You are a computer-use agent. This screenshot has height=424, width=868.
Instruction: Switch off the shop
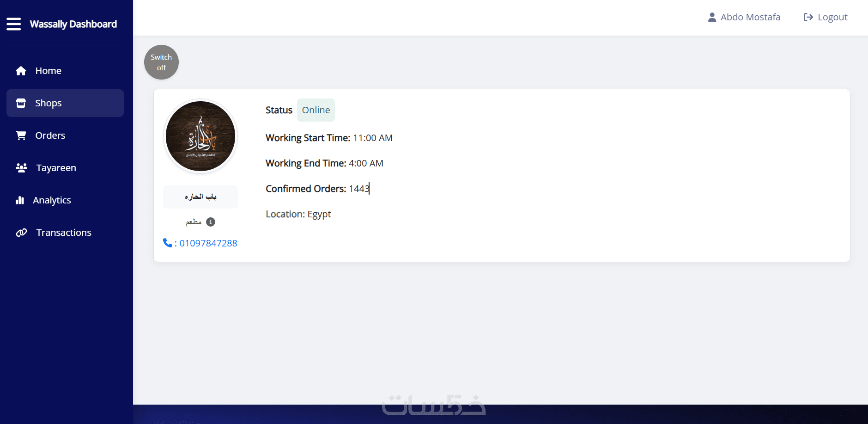[x=161, y=62]
